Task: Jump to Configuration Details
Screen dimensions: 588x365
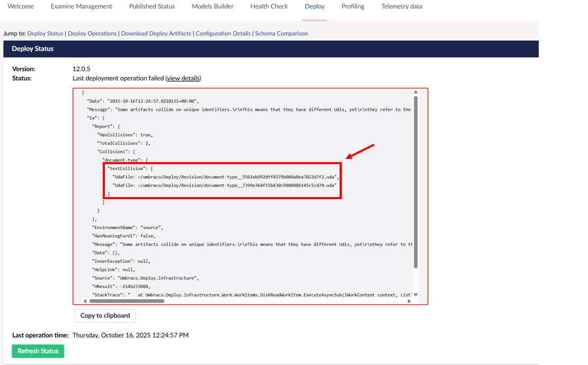Action: coord(223,33)
